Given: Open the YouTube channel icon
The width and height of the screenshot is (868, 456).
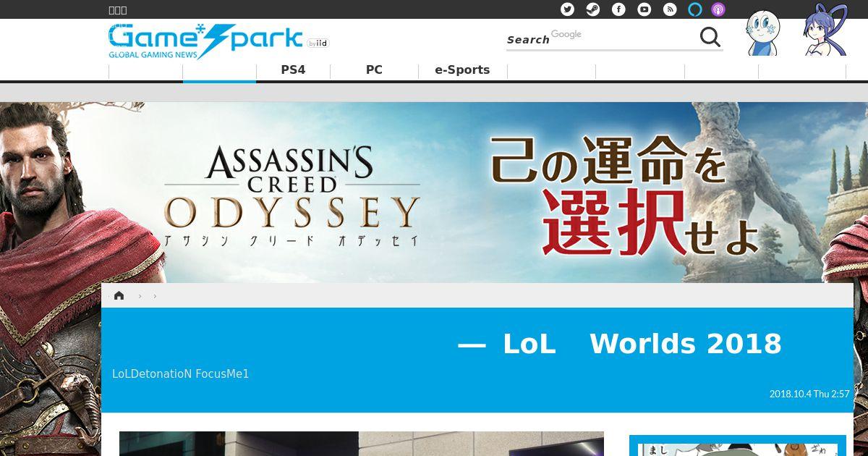Looking at the screenshot, I should (x=644, y=9).
